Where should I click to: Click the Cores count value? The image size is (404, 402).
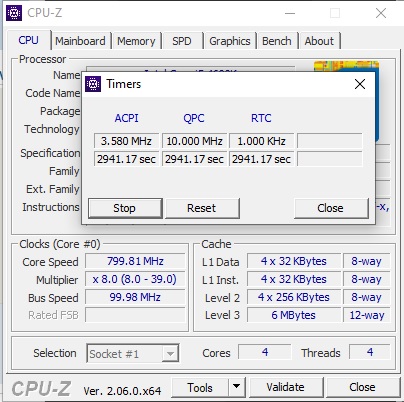pyautogui.click(x=265, y=352)
